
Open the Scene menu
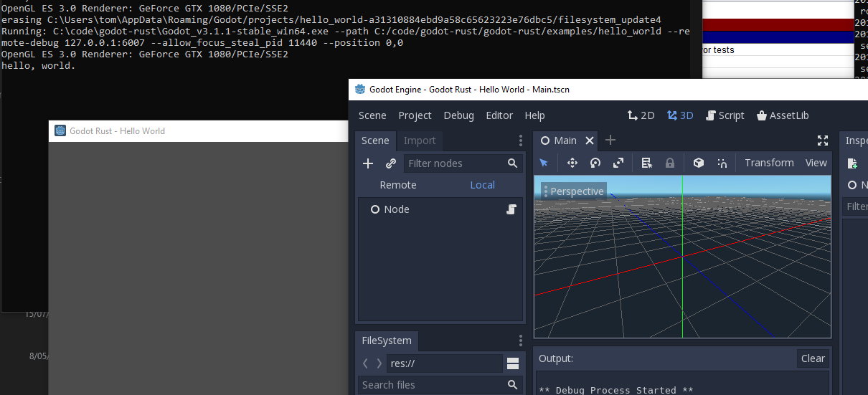(x=372, y=115)
